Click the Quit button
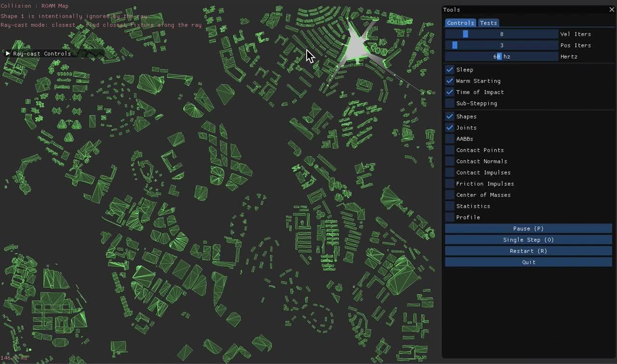This screenshot has height=364, width=617. (528, 262)
